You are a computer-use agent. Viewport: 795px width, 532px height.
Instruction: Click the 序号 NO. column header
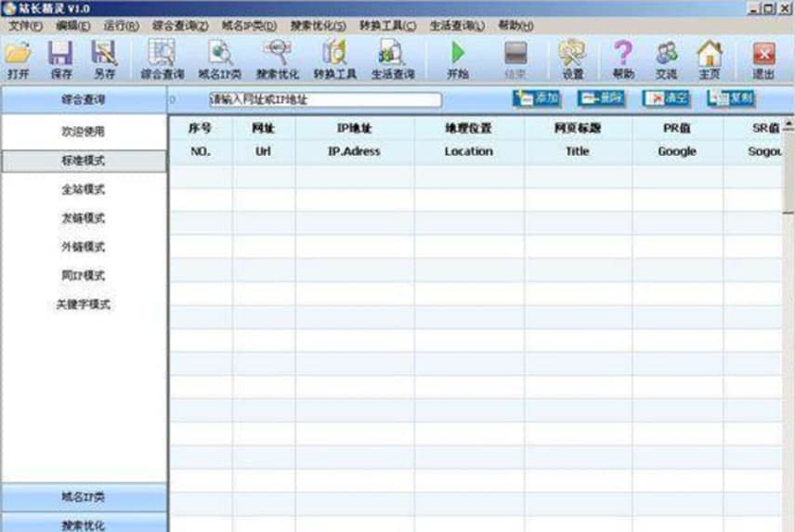(x=201, y=140)
